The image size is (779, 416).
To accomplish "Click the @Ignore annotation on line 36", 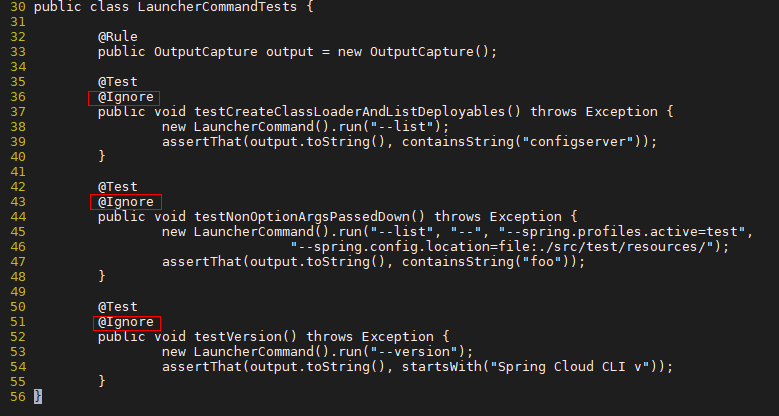I will 126,97.
